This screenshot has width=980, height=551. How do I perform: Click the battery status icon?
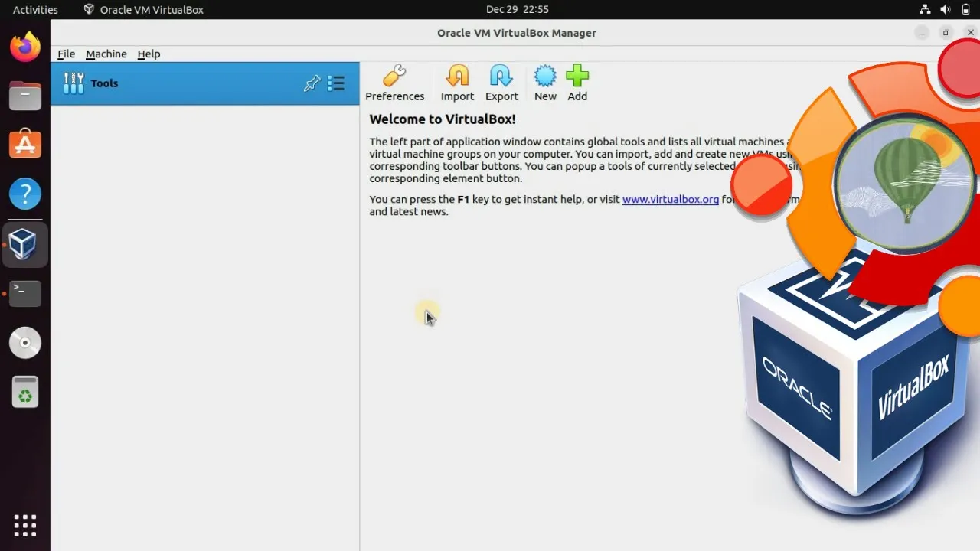965,9
